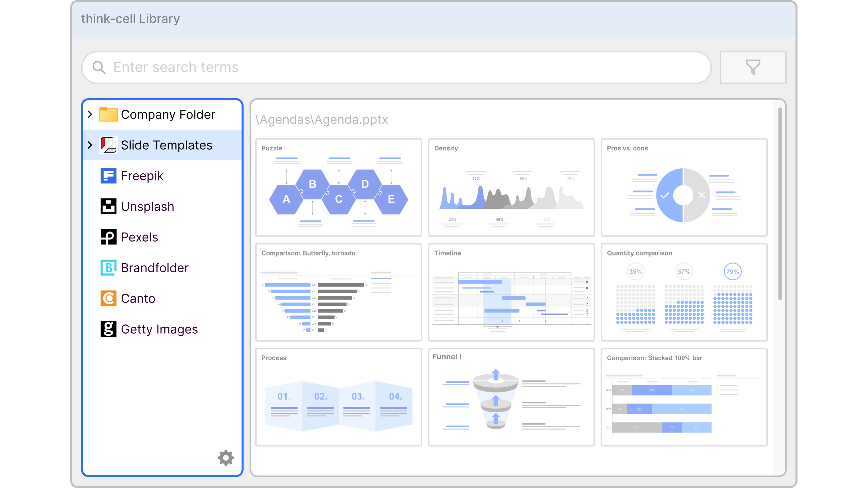
Task: Open Brandfolder via its icon
Action: click(x=108, y=268)
